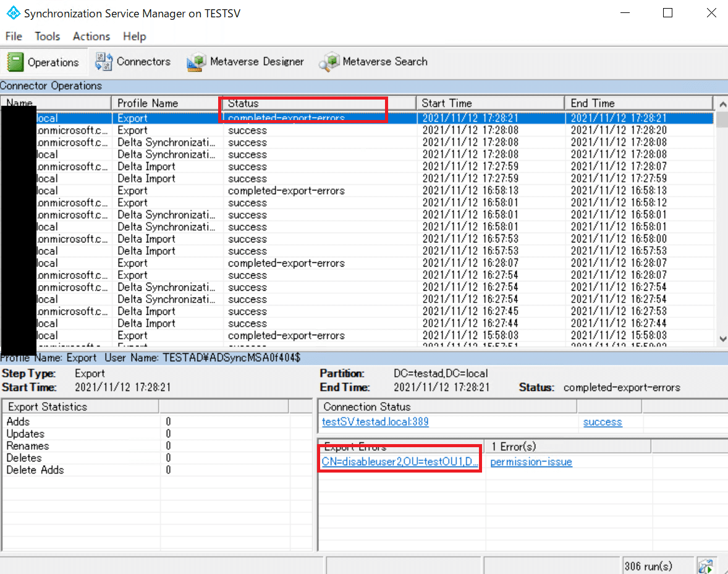Viewport: 728px width, 574px height.
Task: Select the Export run started 17:28:08
Action: (357, 130)
